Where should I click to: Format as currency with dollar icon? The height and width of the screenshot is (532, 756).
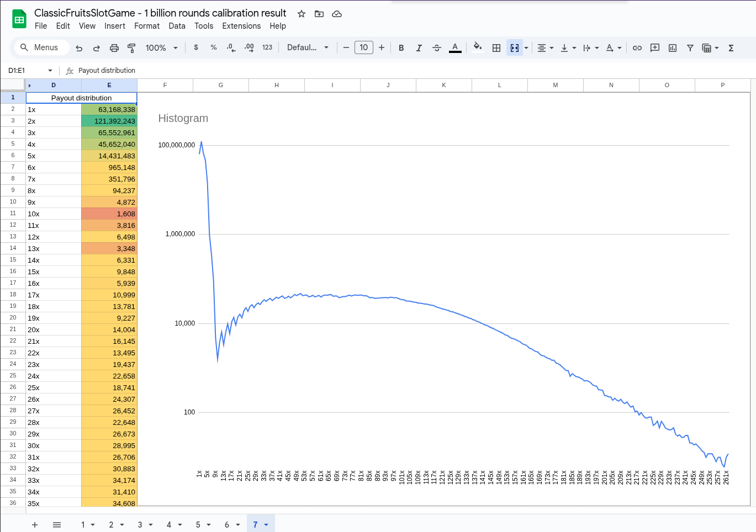point(196,47)
